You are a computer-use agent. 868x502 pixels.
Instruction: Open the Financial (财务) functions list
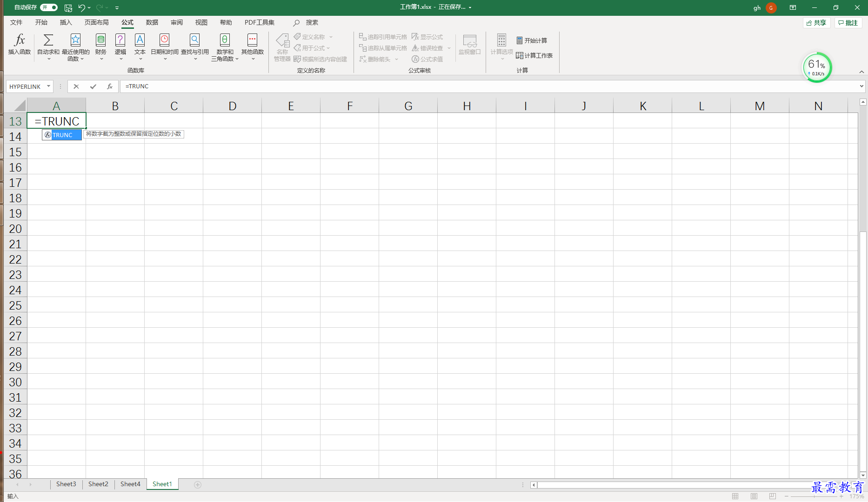point(101,47)
